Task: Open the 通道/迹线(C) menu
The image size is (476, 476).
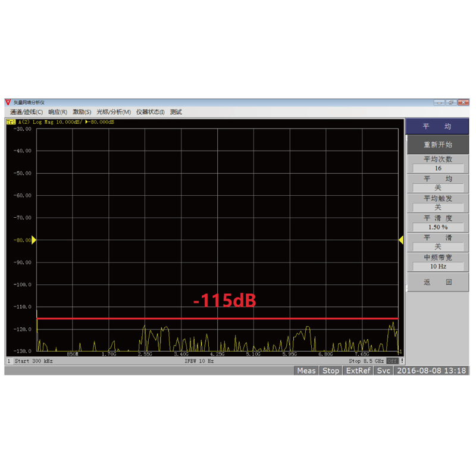Action: (26, 112)
